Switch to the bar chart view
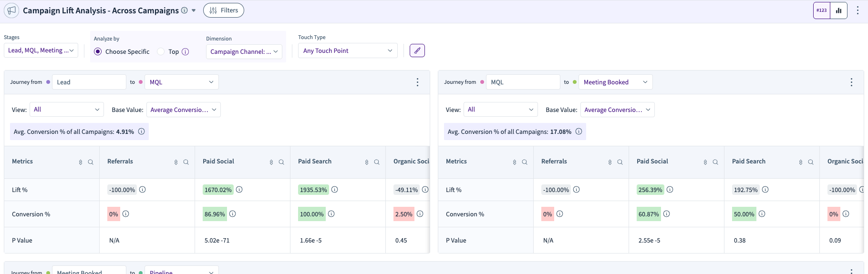The image size is (868, 274). (838, 10)
